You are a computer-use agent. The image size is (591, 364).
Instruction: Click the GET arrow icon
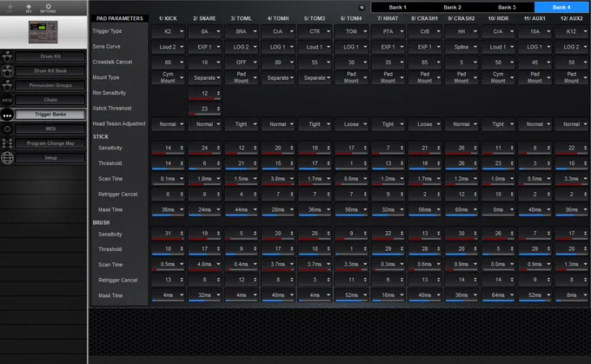[x=29, y=7]
